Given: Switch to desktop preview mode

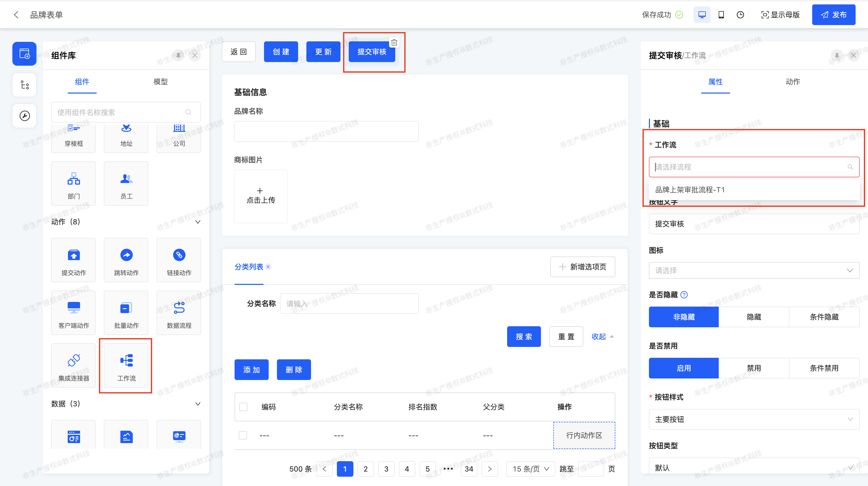Looking at the screenshot, I should tap(702, 15).
